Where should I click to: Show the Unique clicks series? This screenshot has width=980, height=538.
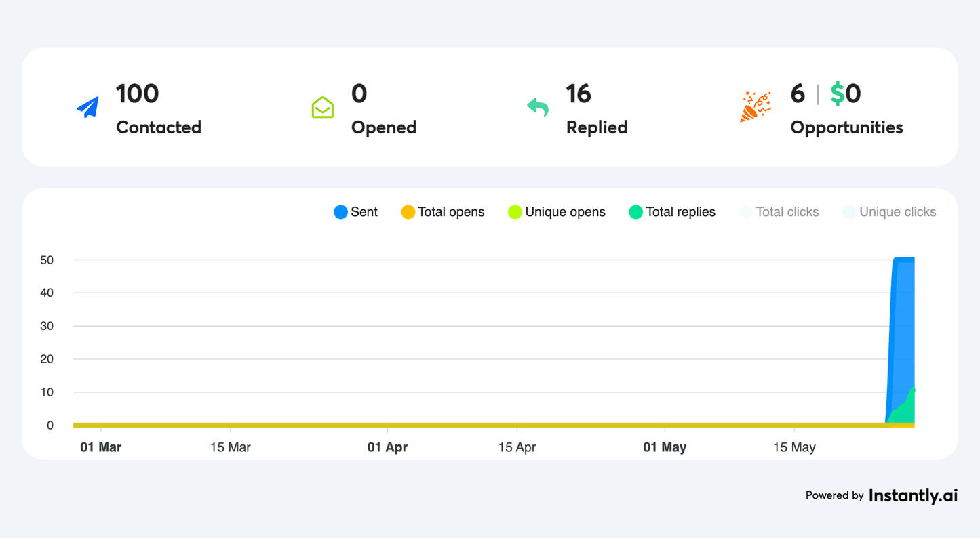point(897,212)
